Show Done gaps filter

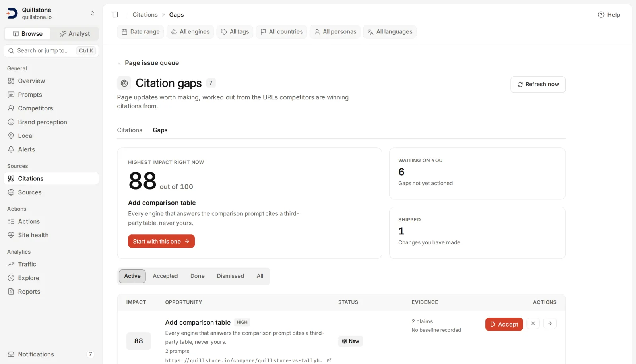tap(198, 276)
